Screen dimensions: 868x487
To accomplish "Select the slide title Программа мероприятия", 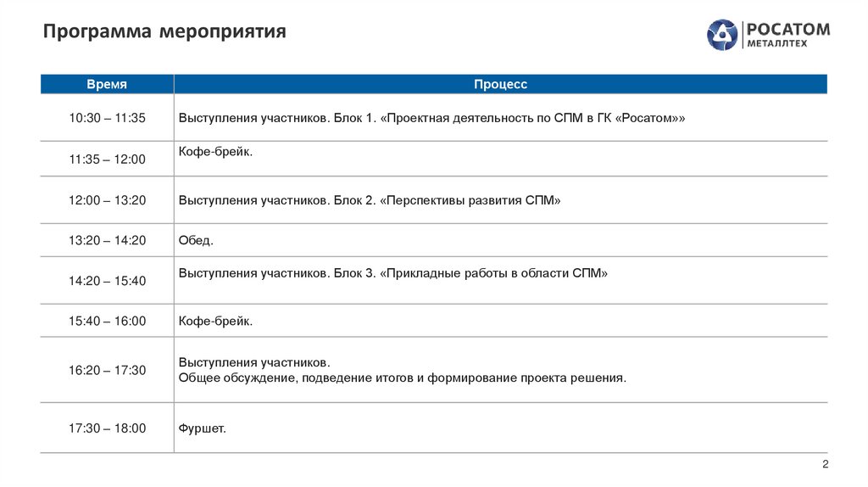I will [x=165, y=32].
